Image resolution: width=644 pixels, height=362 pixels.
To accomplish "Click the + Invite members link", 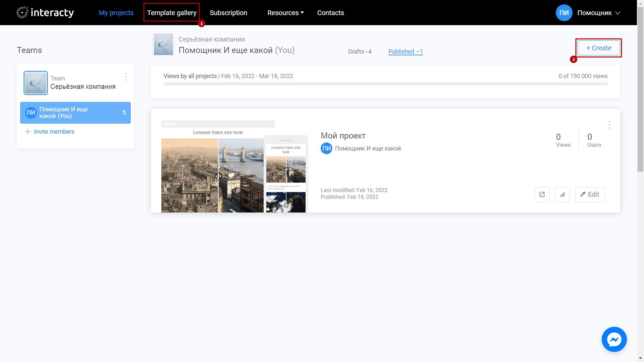I will [50, 131].
